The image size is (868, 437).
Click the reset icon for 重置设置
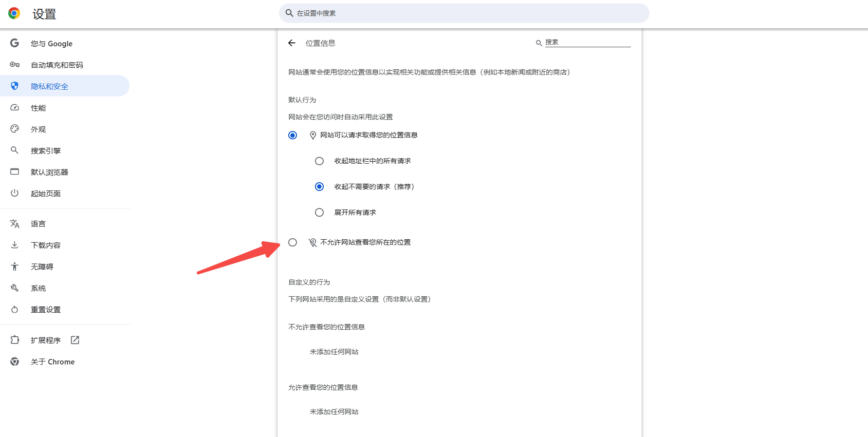pyautogui.click(x=15, y=309)
